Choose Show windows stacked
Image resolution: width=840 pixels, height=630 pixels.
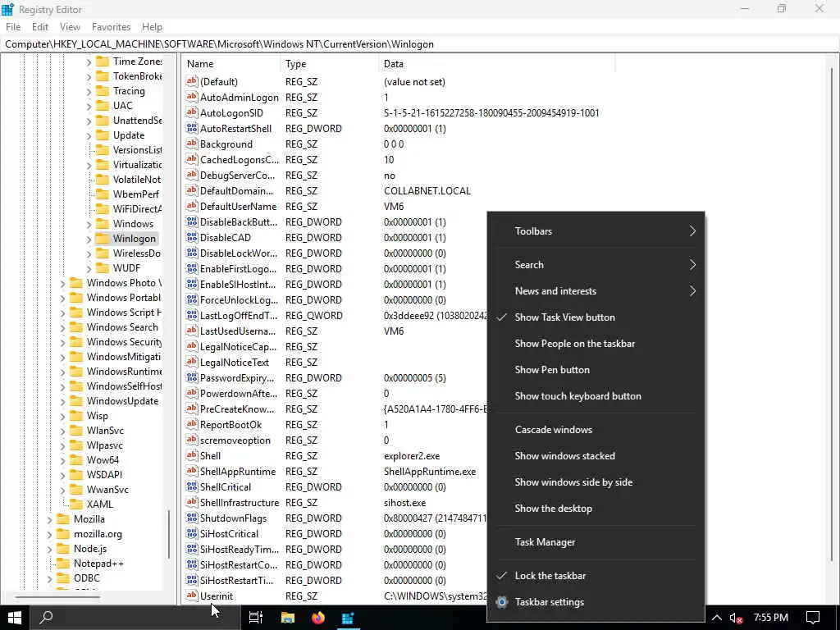[x=596, y=456]
